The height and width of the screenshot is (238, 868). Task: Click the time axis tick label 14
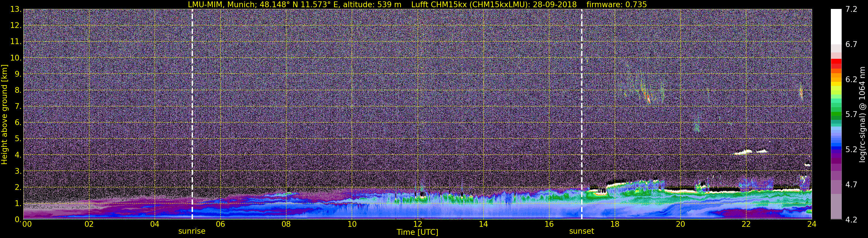point(483,224)
